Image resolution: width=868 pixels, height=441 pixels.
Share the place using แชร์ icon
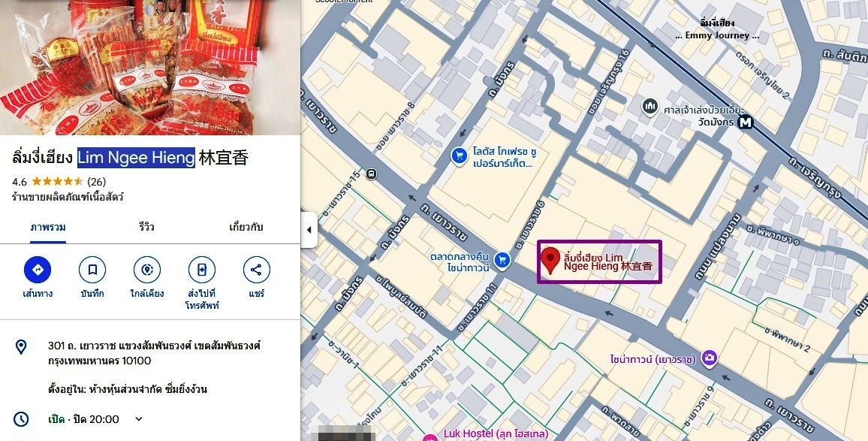257,270
